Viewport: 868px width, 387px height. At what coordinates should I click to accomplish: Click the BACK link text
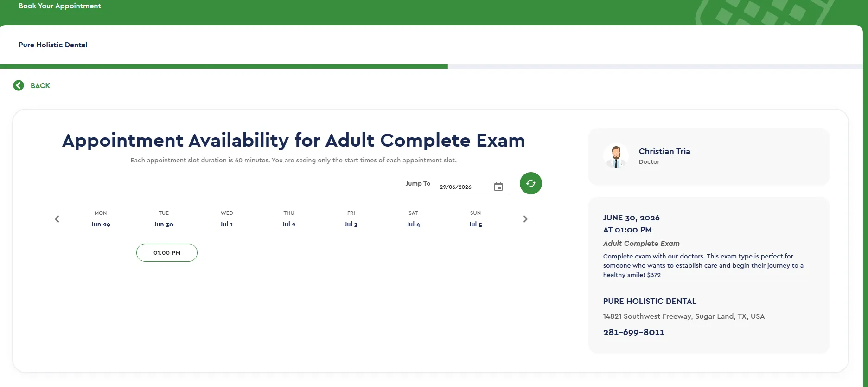(x=40, y=86)
